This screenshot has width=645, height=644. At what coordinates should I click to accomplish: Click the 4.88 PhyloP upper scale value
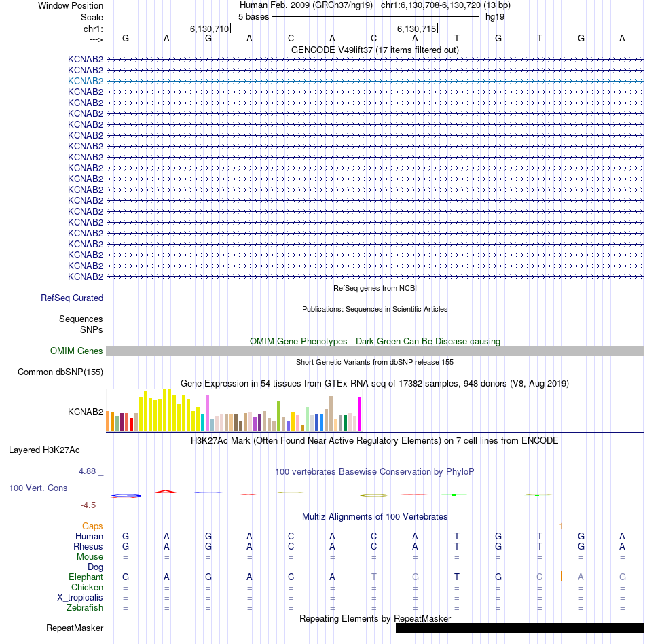coord(87,471)
